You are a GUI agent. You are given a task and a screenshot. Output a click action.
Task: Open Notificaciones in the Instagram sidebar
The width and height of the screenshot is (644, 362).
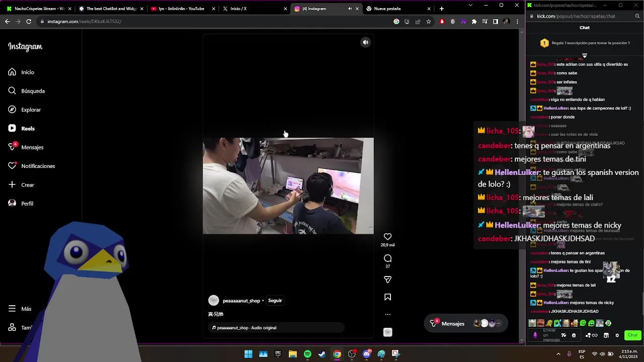click(31, 166)
